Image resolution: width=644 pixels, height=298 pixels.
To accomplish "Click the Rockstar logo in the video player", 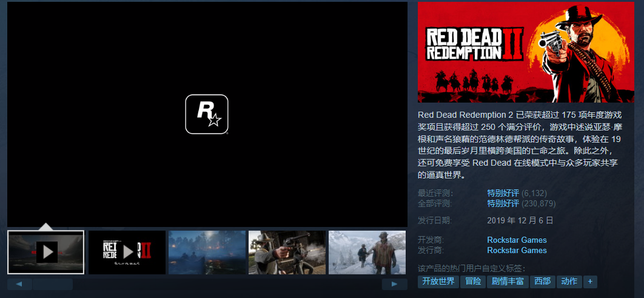I will click(x=206, y=114).
